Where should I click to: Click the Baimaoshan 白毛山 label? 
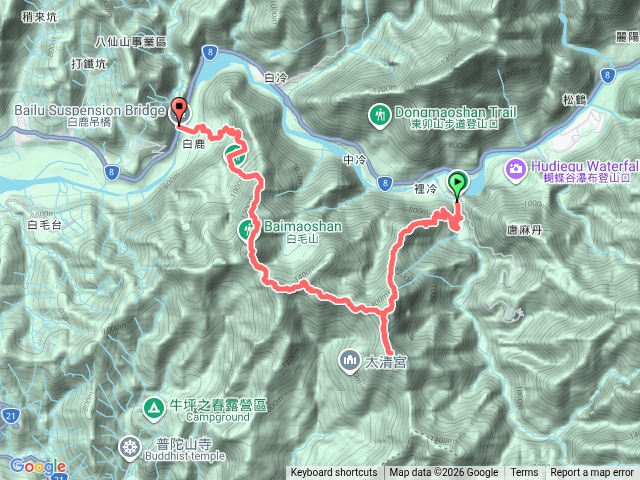pos(302,231)
